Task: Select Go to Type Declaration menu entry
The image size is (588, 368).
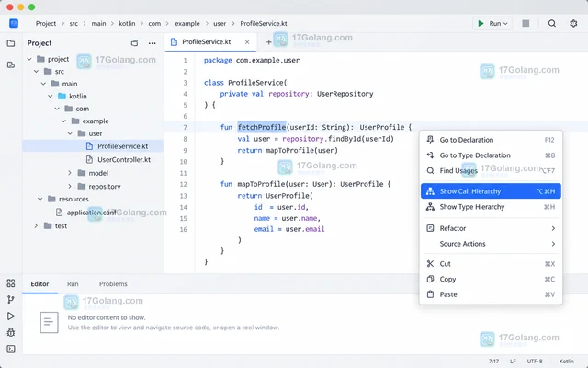Action: pos(491,155)
